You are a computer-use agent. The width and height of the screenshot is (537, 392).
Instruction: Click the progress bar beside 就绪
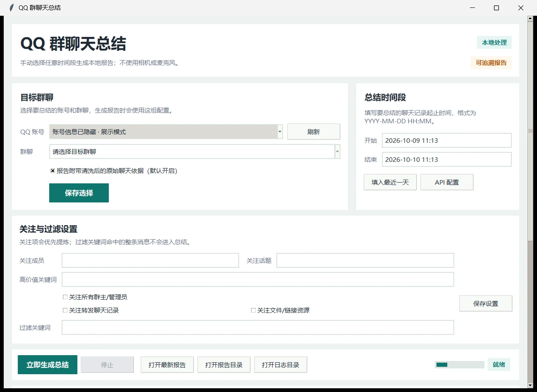coord(460,365)
